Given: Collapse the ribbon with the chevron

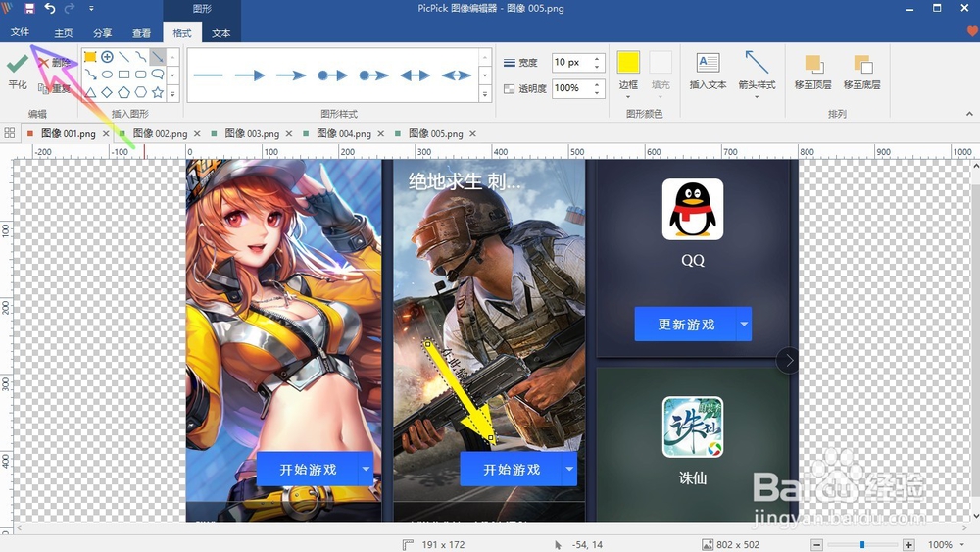Looking at the screenshot, I should (969, 114).
